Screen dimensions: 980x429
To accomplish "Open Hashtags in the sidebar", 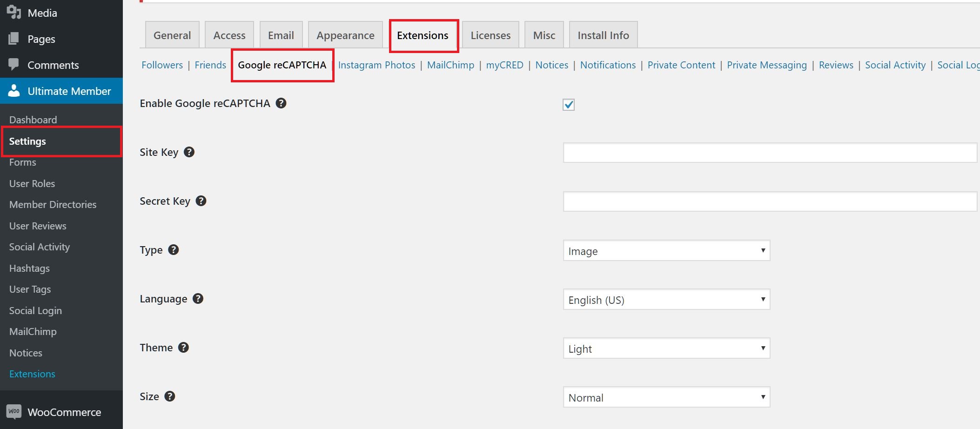I will 29,268.
